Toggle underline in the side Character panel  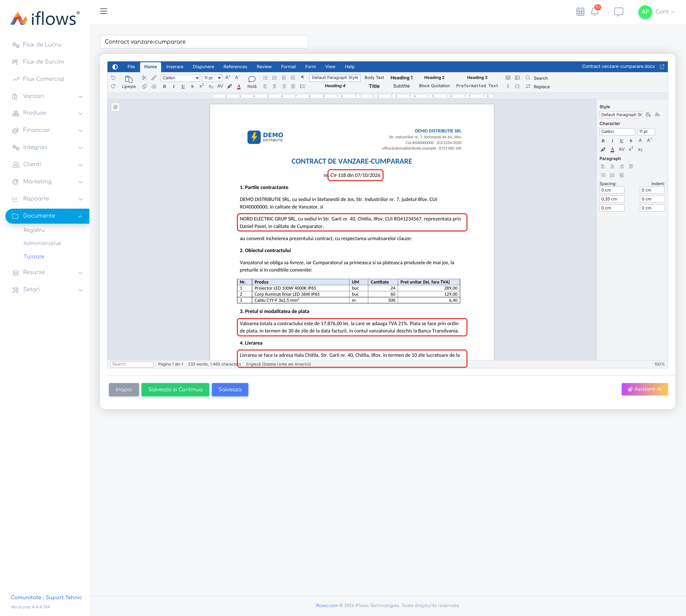[621, 141]
